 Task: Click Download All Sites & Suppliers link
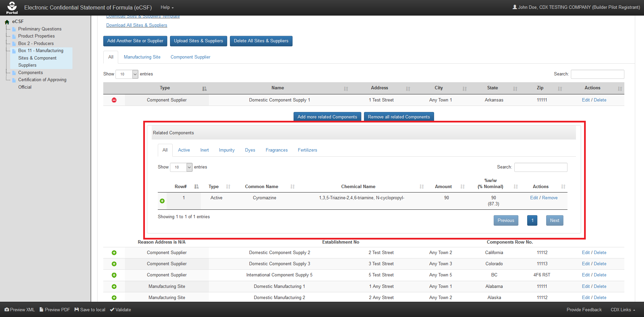[136, 25]
